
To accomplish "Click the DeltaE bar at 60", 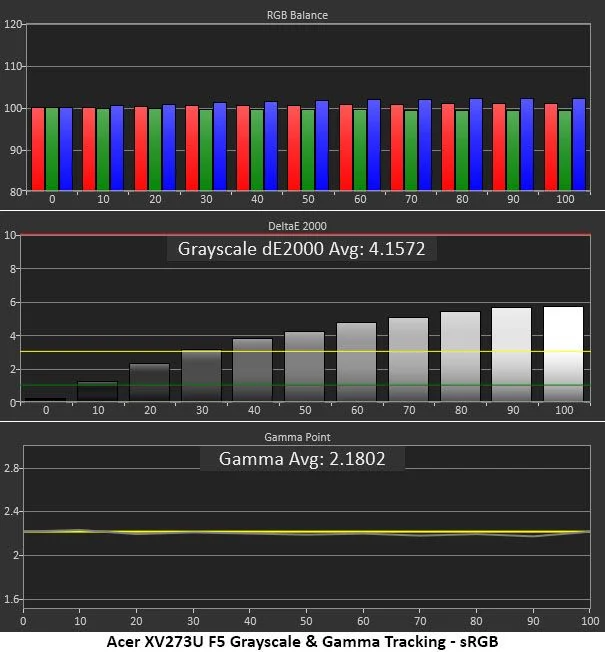I will 357,362.
